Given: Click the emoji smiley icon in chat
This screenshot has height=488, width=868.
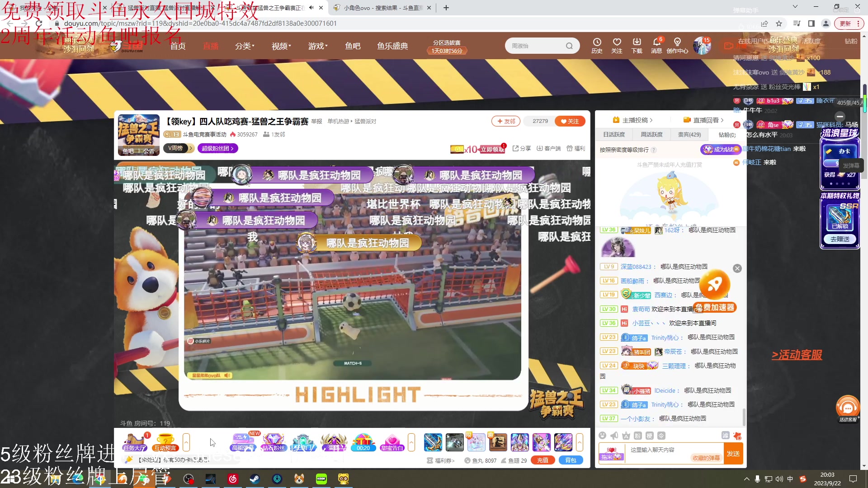Looking at the screenshot, I should [602, 436].
